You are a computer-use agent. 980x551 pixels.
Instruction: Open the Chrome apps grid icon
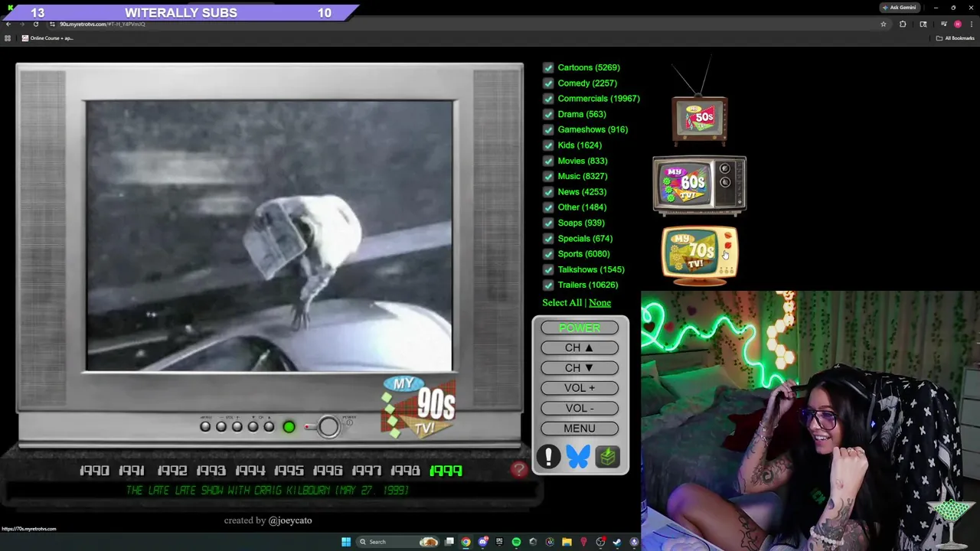(8, 38)
